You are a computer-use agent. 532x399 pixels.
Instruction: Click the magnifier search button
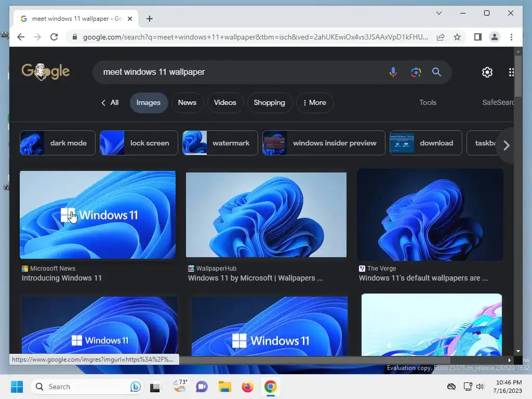point(436,72)
